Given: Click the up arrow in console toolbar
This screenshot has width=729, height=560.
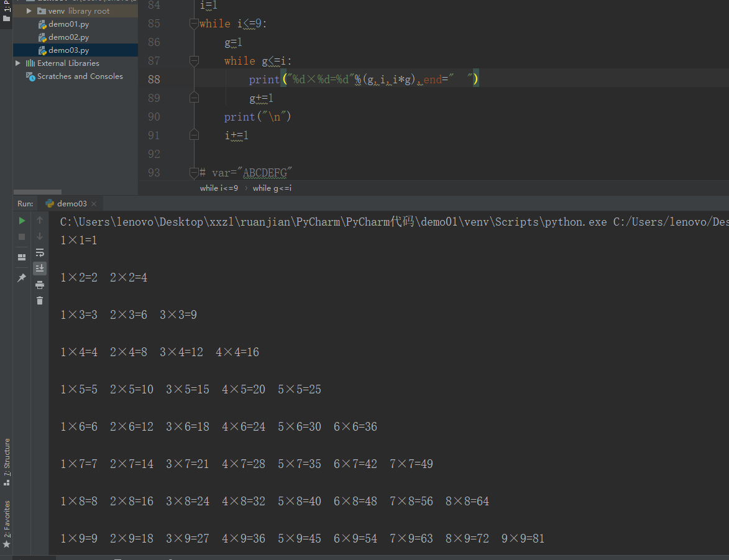Looking at the screenshot, I should [39, 220].
